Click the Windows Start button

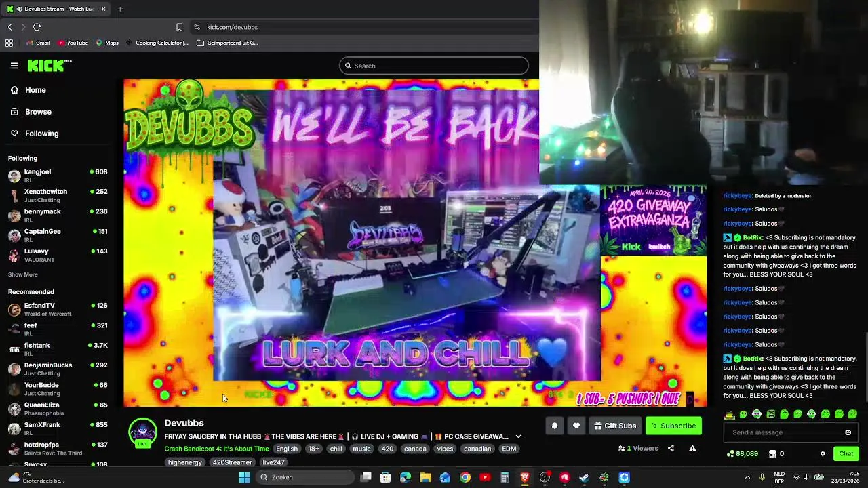[x=244, y=477]
